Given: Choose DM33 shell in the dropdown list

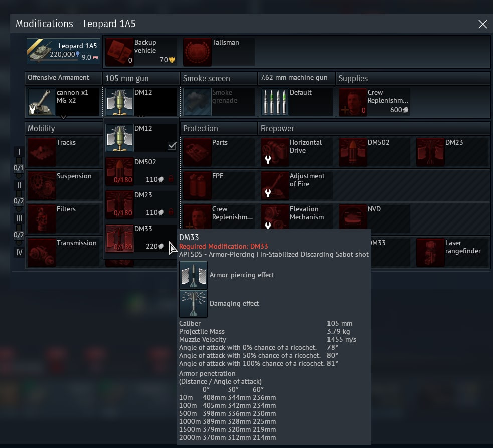Looking at the screenshot, I should click(x=141, y=238).
